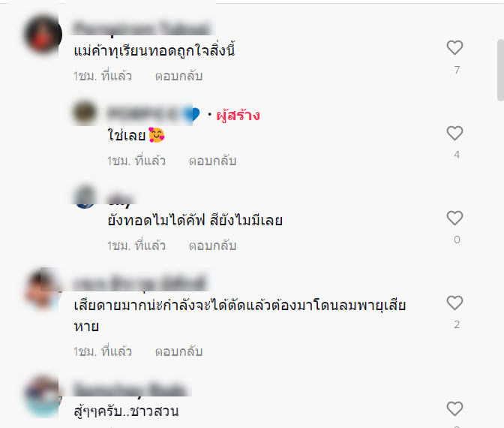This screenshot has width=504, height=428.
Task: Open username above the แม่ค้าทุเรียนทอด comment
Action: click(x=142, y=28)
